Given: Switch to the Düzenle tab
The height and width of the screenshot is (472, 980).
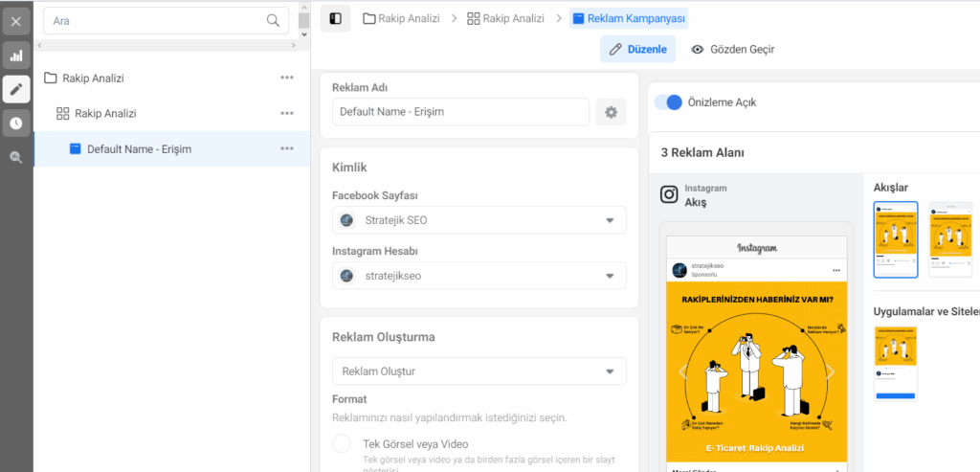Looking at the screenshot, I should click(x=637, y=49).
